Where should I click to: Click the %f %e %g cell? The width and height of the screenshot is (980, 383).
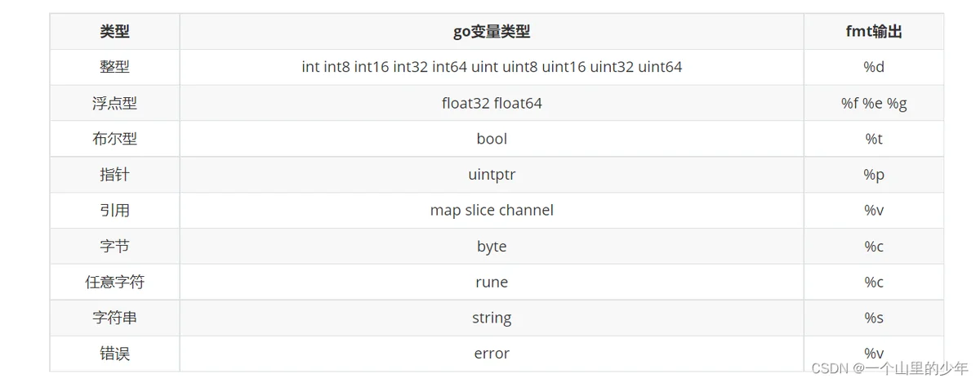coord(874,103)
